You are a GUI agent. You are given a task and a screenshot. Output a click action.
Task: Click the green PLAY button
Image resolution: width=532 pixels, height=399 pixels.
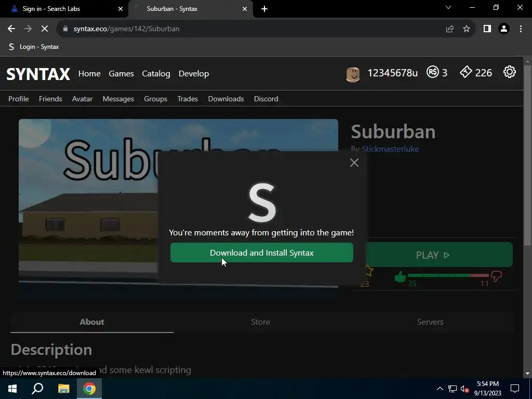click(x=440, y=255)
